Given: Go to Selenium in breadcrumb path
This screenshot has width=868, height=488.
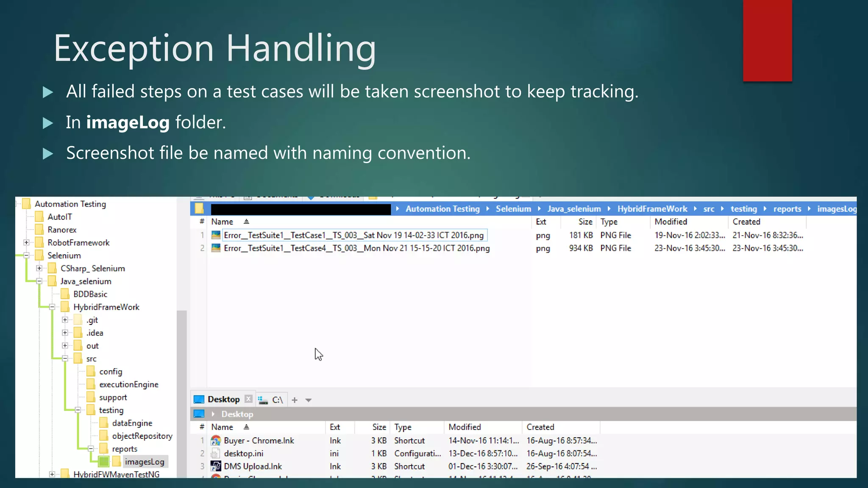Looking at the screenshot, I should [513, 209].
